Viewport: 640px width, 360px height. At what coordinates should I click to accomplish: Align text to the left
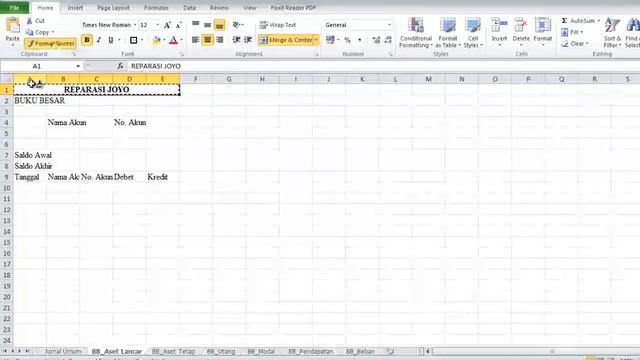click(x=196, y=40)
